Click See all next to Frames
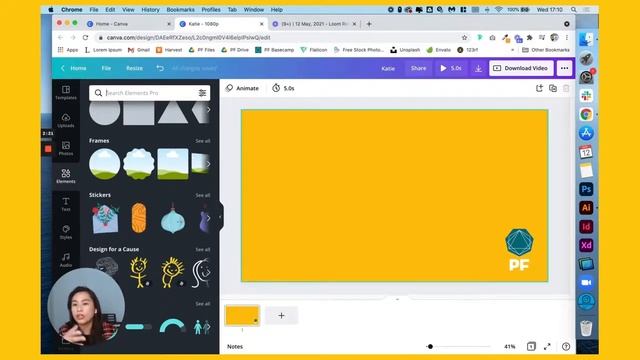Image resolution: width=640 pixels, height=360 pixels. (x=203, y=141)
